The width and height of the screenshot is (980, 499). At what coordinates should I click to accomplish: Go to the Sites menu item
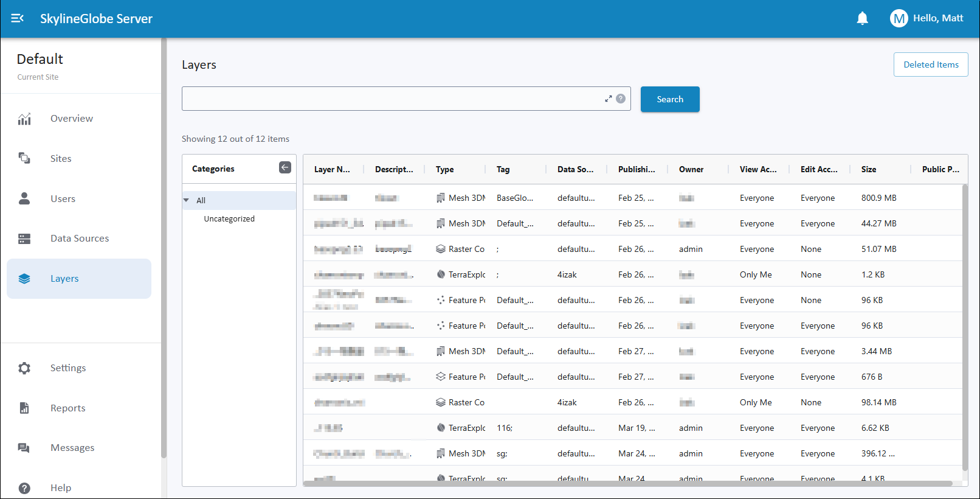[61, 159]
